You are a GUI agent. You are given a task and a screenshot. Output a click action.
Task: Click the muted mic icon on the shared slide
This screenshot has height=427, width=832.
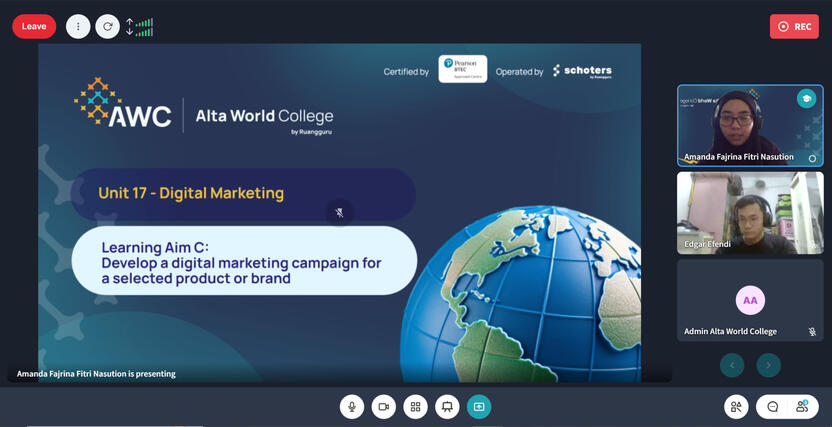(340, 213)
